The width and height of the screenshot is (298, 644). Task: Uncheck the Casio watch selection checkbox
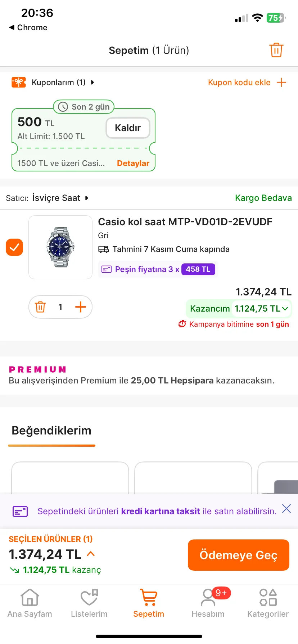click(x=14, y=247)
